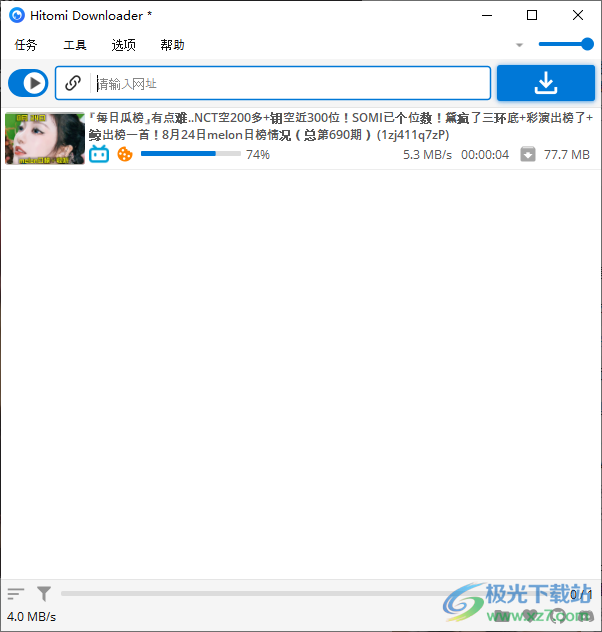This screenshot has height=632, width=602.
Task: Select the 每日瓜榜 download task title
Action: click(x=340, y=126)
